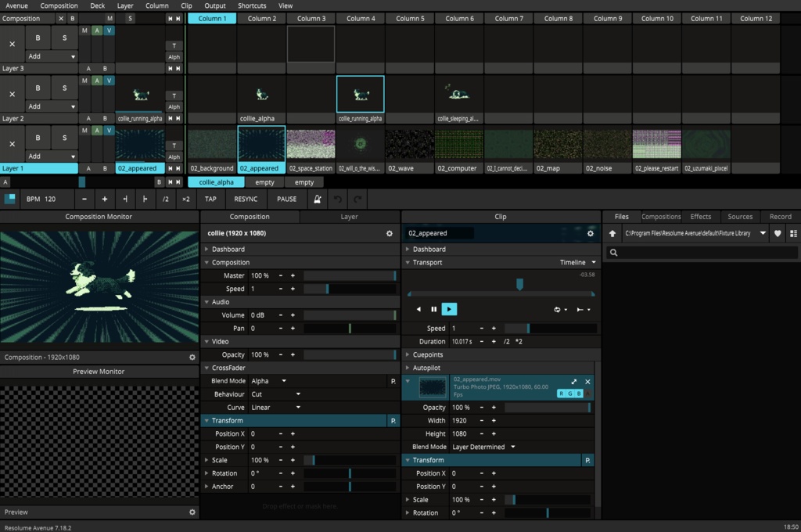Screen dimensions: 801x532
Task: Remove the 02_appeared.mov source with X
Action: tap(588, 381)
